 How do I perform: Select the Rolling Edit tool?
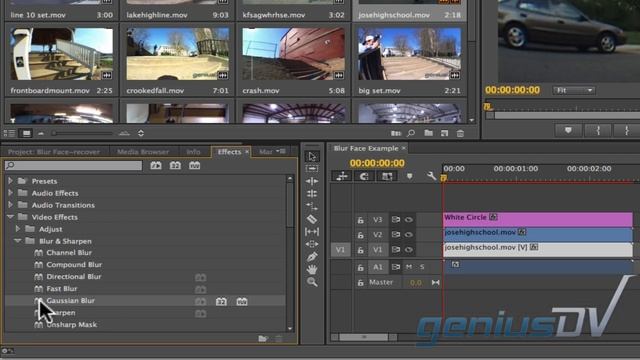tap(312, 194)
